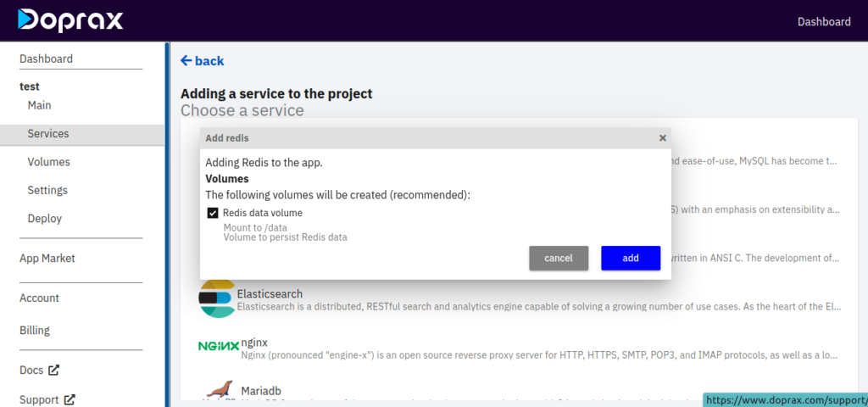
Task: Uncheck the Redis data volume checkbox
Action: pos(212,213)
